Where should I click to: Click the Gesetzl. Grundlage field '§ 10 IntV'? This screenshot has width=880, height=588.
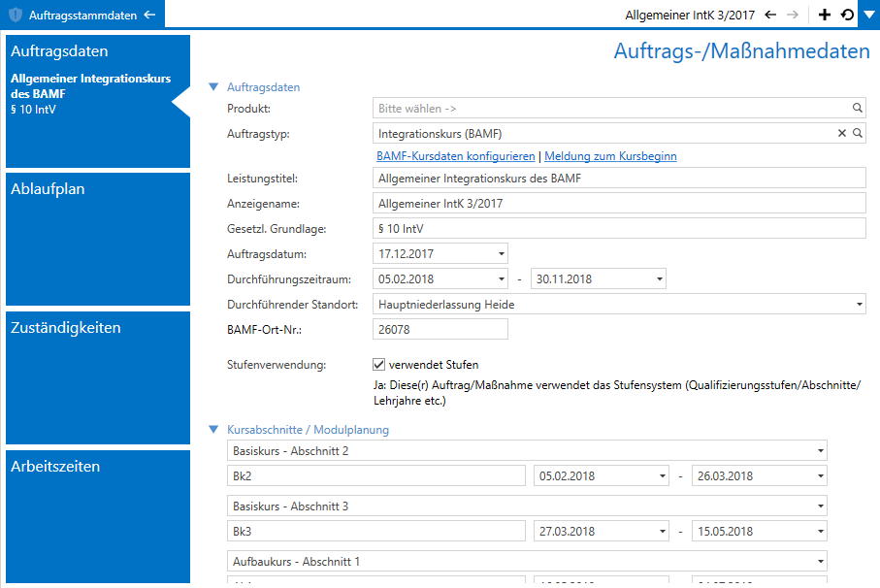[x=619, y=228]
